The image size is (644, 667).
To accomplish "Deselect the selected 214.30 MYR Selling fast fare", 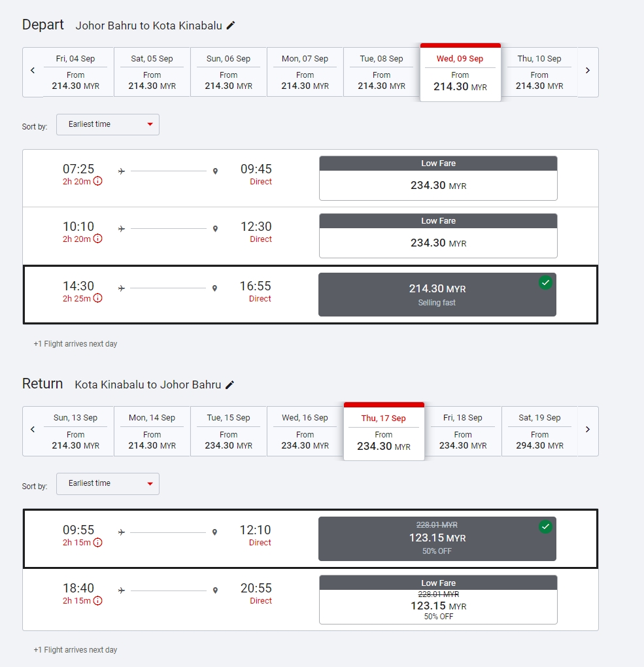I will [437, 294].
